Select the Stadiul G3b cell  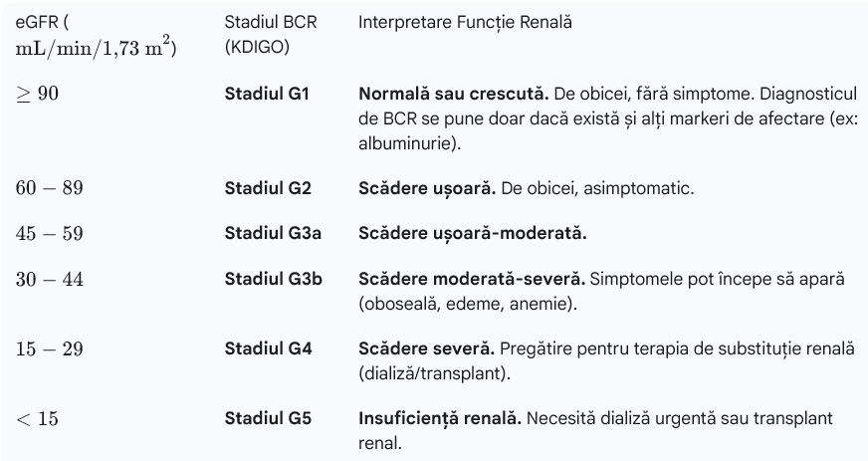pos(273,280)
